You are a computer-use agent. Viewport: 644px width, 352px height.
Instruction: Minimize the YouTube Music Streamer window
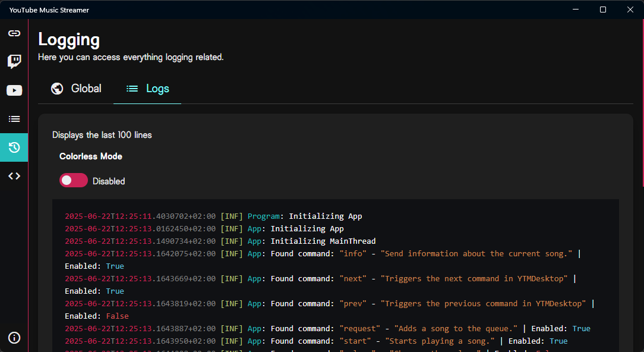576,10
